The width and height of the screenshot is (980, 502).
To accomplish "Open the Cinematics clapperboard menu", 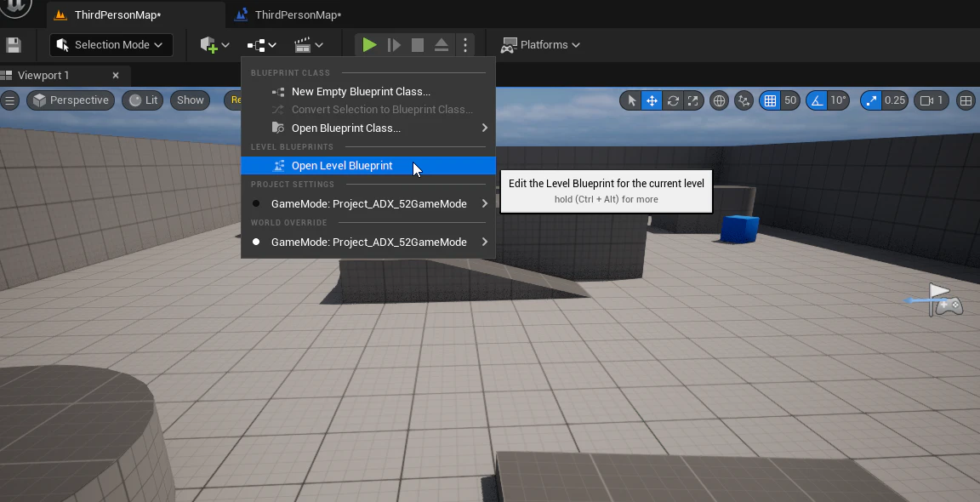I will (x=309, y=45).
